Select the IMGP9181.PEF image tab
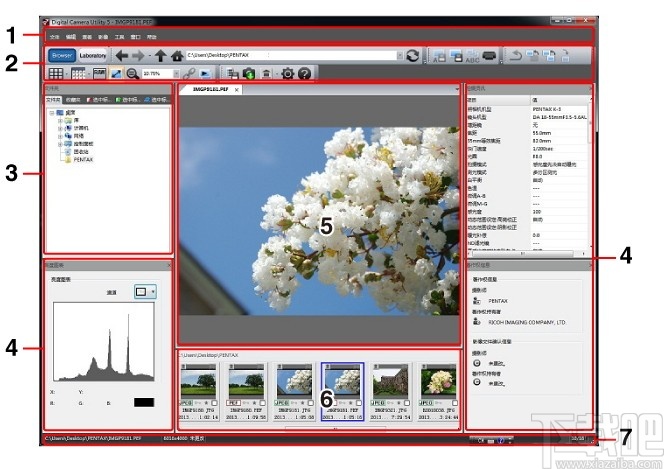This screenshot has width=666, height=469. (211, 90)
